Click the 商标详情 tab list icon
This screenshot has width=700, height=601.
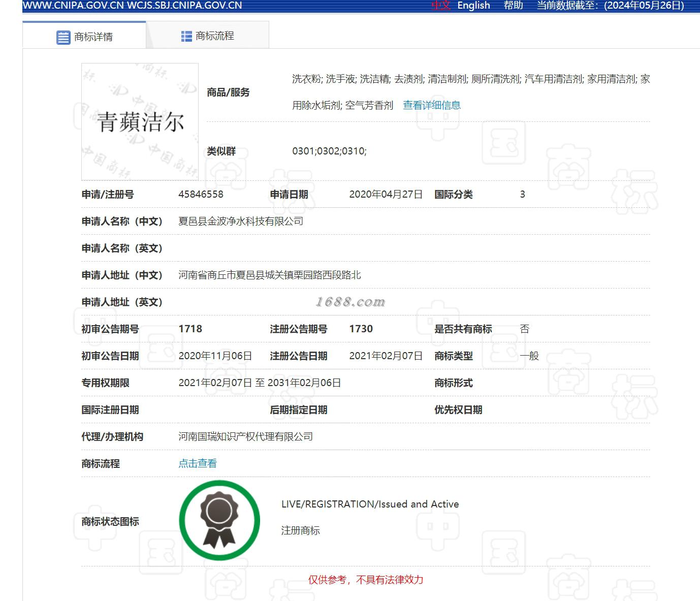point(63,37)
